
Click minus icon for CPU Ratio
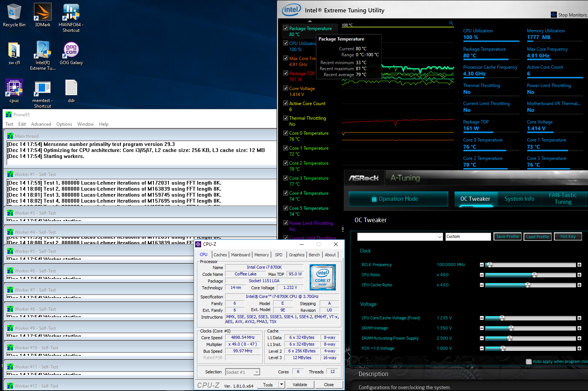tap(482, 275)
